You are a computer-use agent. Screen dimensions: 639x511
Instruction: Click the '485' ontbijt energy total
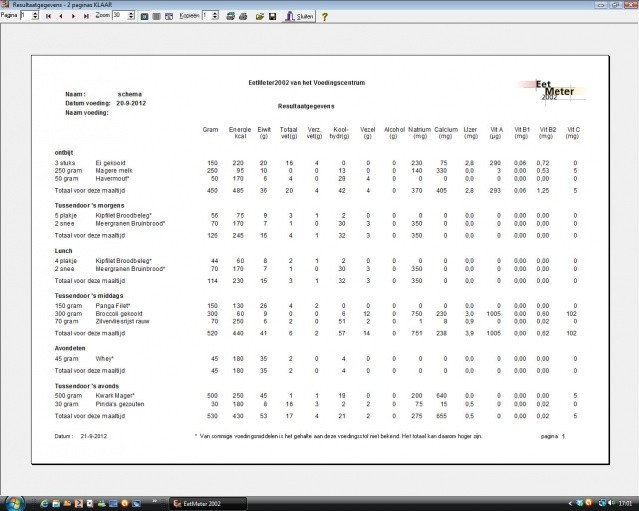238,191
